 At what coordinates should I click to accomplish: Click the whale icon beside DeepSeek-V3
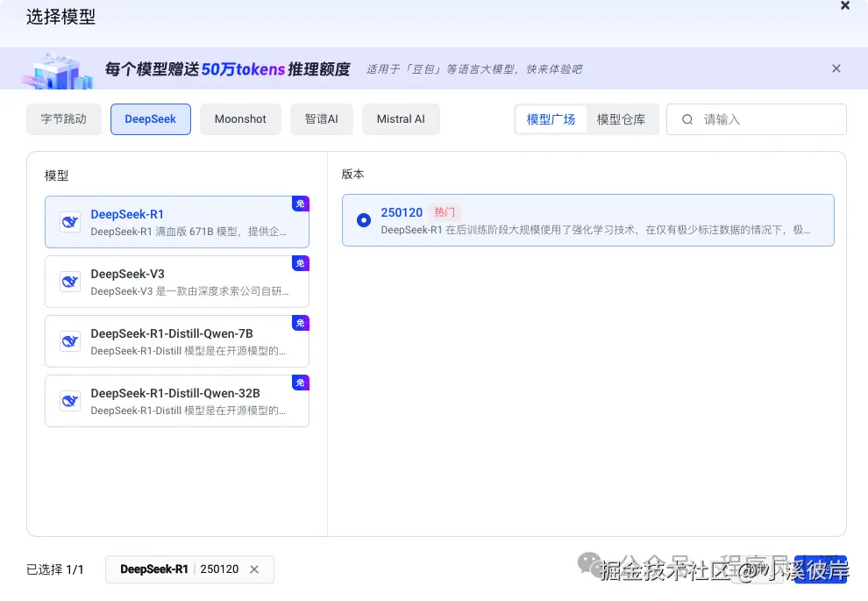(69, 281)
